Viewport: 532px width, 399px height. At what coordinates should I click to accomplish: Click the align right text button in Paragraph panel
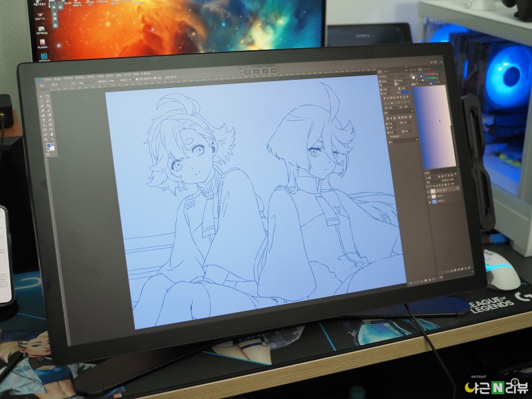click(x=394, y=118)
